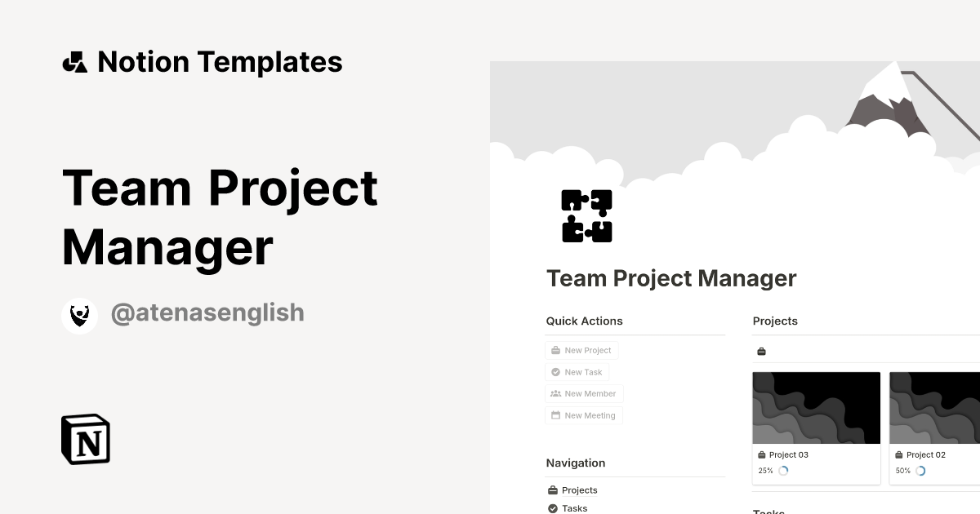Click the Notion logo at bottom left
The width and height of the screenshot is (980, 514).
pyautogui.click(x=85, y=439)
